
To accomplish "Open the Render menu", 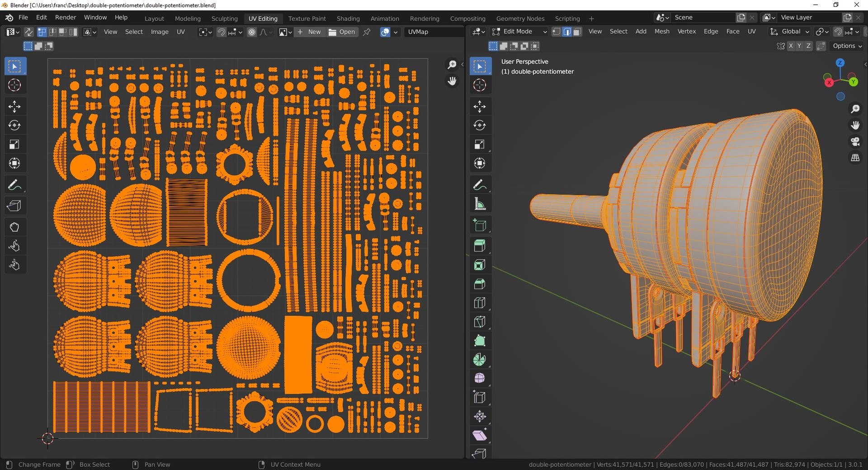I will 66,18.
